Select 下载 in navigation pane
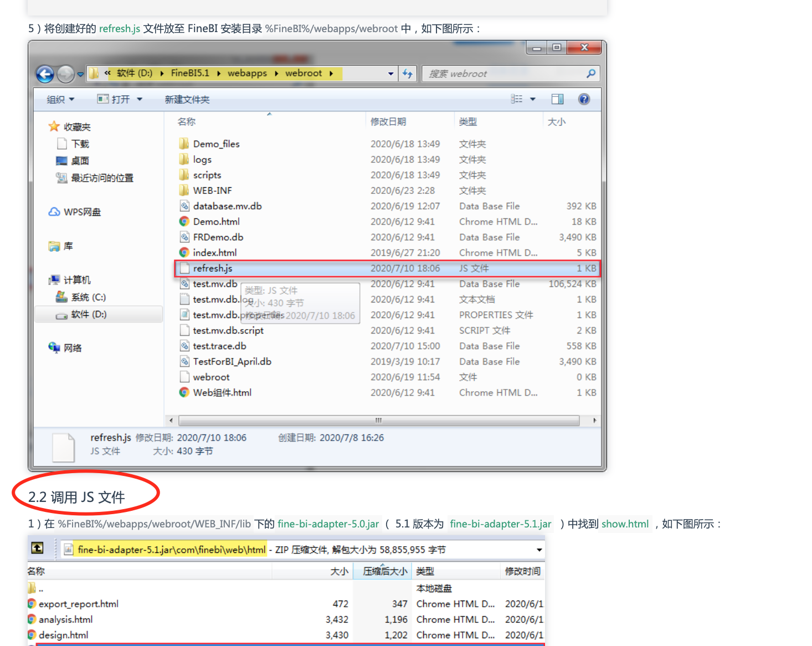The width and height of the screenshot is (812, 646). (x=73, y=144)
